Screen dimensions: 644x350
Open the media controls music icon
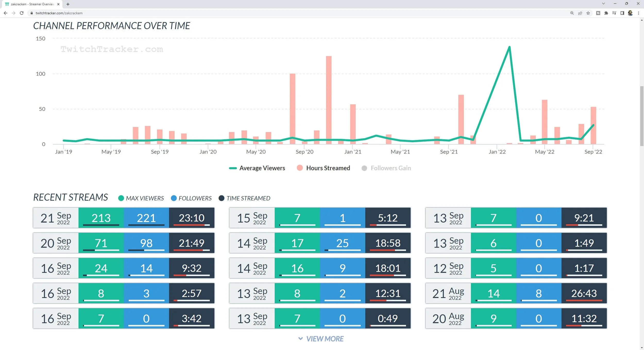[x=614, y=13]
